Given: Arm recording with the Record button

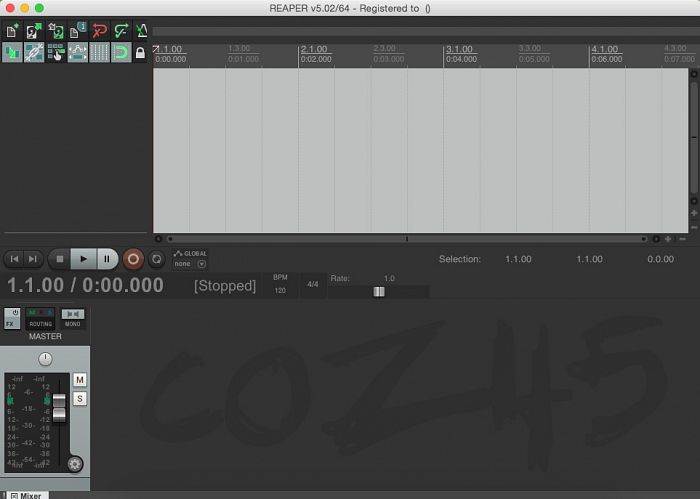Looking at the screenshot, I should click(133, 259).
